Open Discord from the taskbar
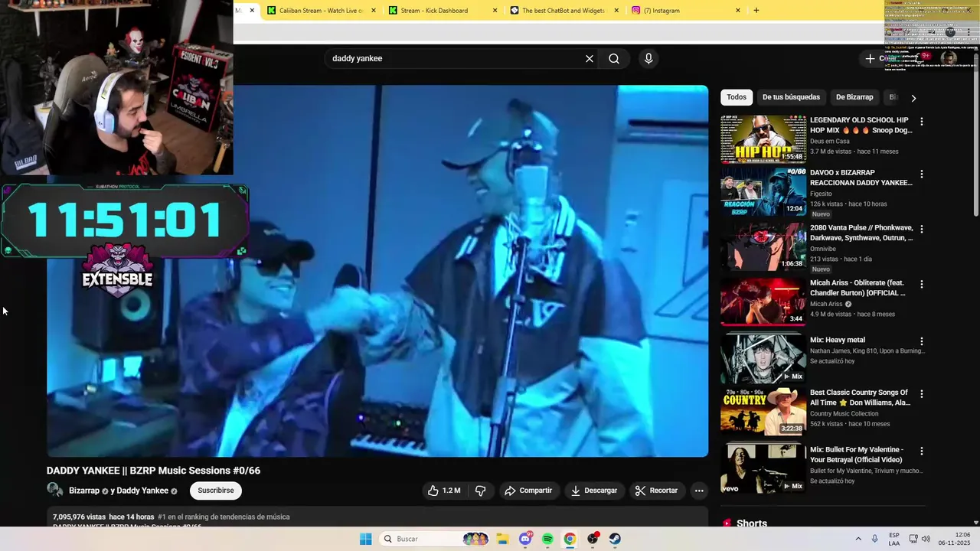This screenshot has height=551, width=980. click(x=525, y=539)
